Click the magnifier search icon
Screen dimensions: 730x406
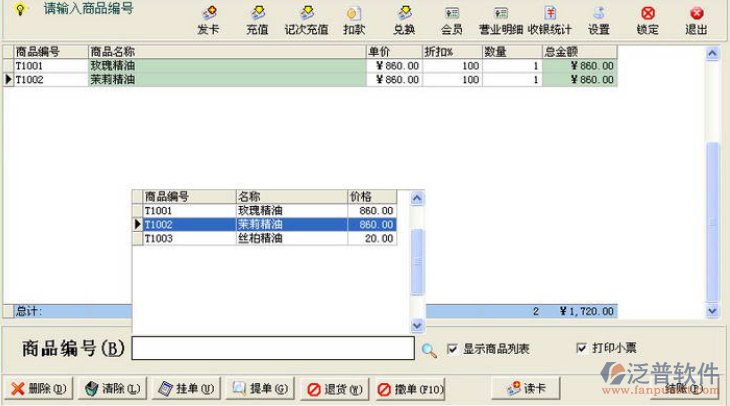(429, 349)
